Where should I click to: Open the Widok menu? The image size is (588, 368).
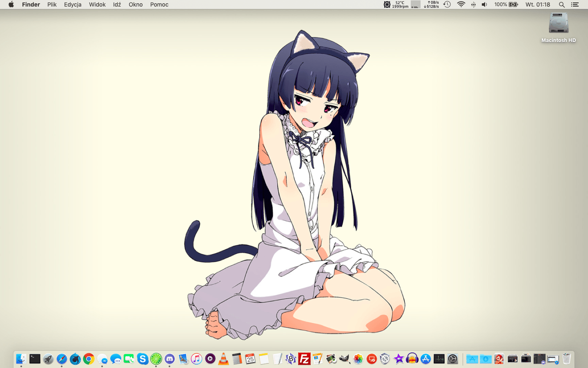[x=97, y=4]
